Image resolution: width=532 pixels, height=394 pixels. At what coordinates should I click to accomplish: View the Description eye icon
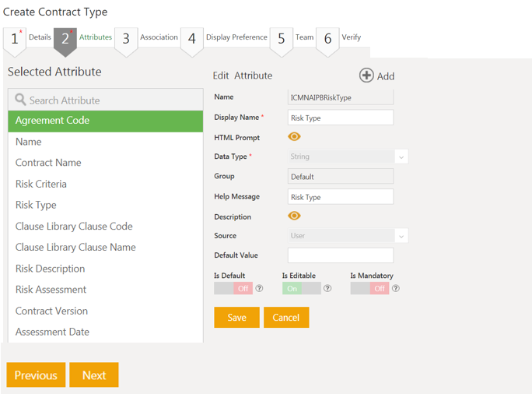[294, 216]
